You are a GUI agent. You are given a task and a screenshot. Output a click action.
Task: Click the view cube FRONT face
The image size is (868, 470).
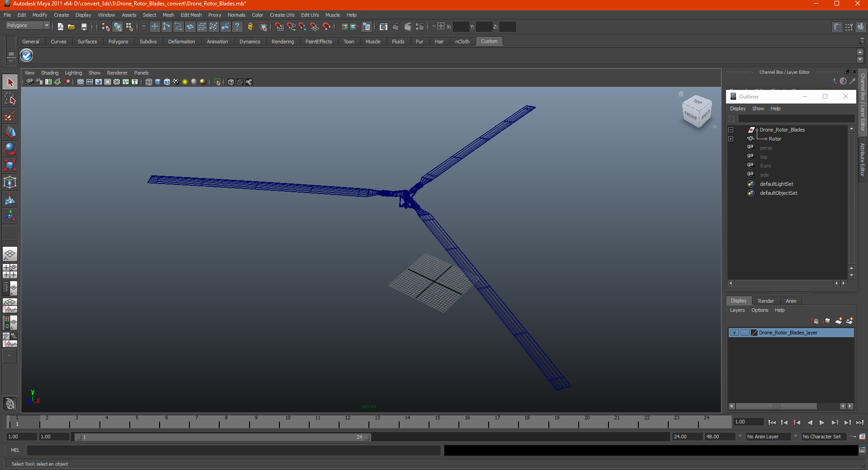click(x=690, y=116)
